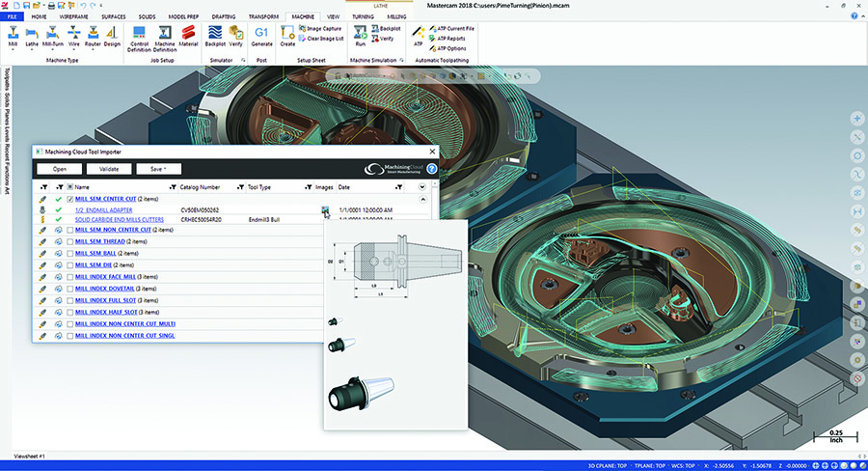Switch to the HOME ribbon tab

[39, 16]
